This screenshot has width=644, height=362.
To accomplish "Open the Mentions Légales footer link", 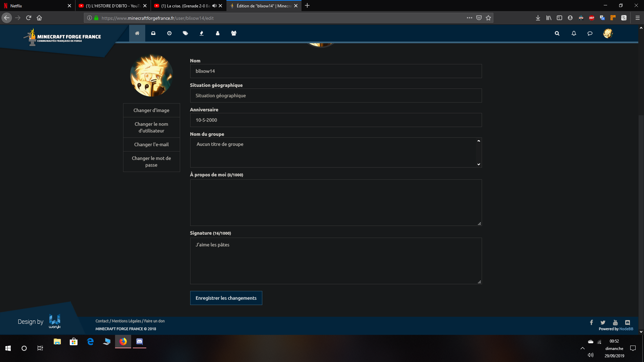I will tap(126, 321).
